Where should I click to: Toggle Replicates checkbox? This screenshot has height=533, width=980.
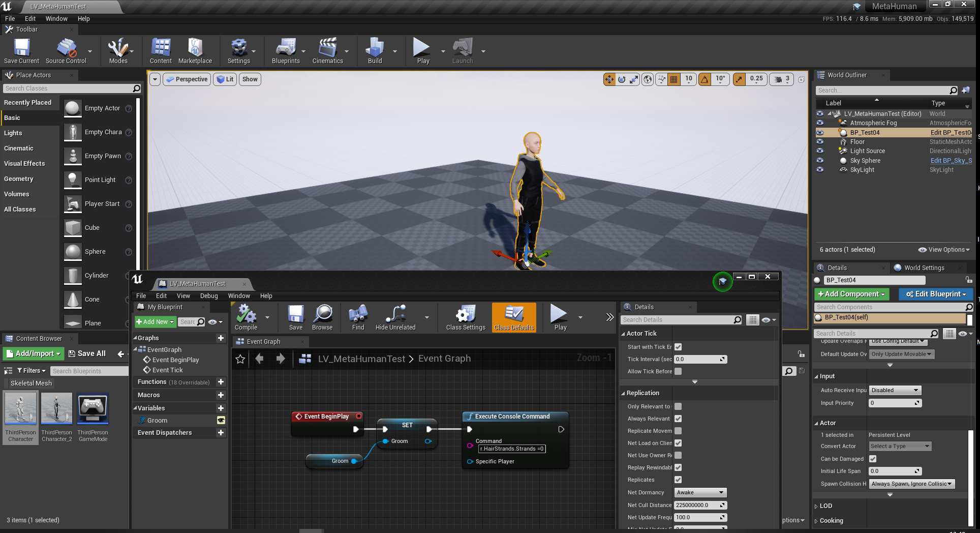pos(678,480)
